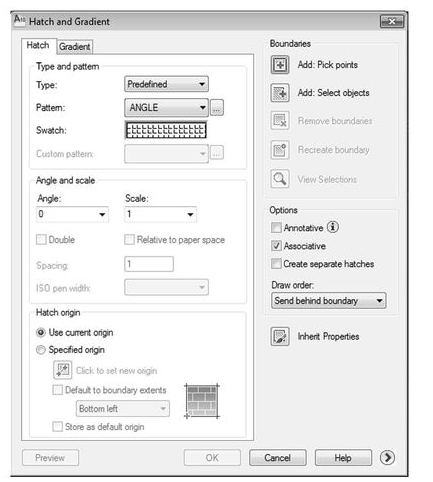This screenshot has width=433, height=482.
Task: Uncheck the Associative option
Action: [x=276, y=246]
